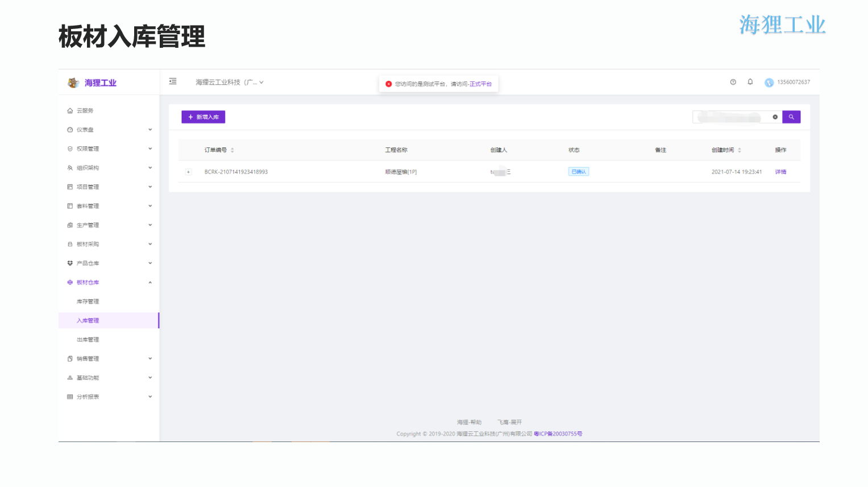Click the icon beside the menu item above 生产管理

(x=70, y=206)
